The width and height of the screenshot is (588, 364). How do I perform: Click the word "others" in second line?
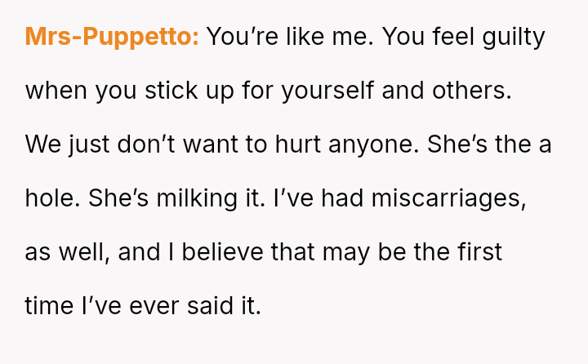click(x=473, y=91)
